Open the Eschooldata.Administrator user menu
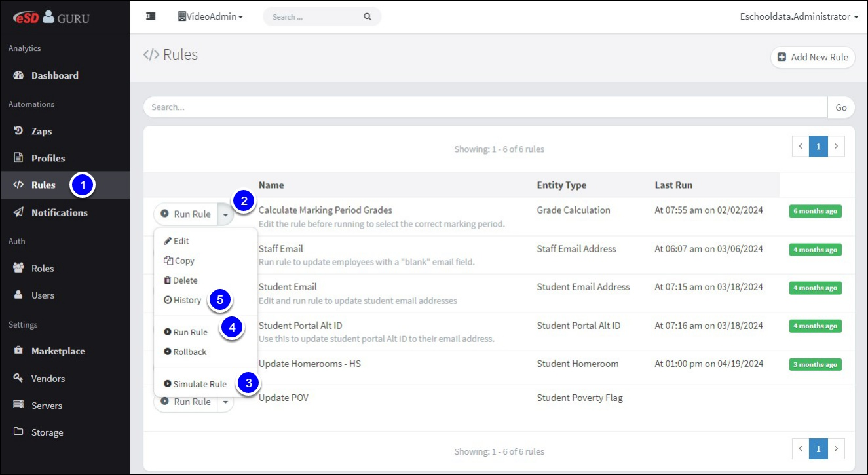This screenshot has width=868, height=475. pos(799,16)
